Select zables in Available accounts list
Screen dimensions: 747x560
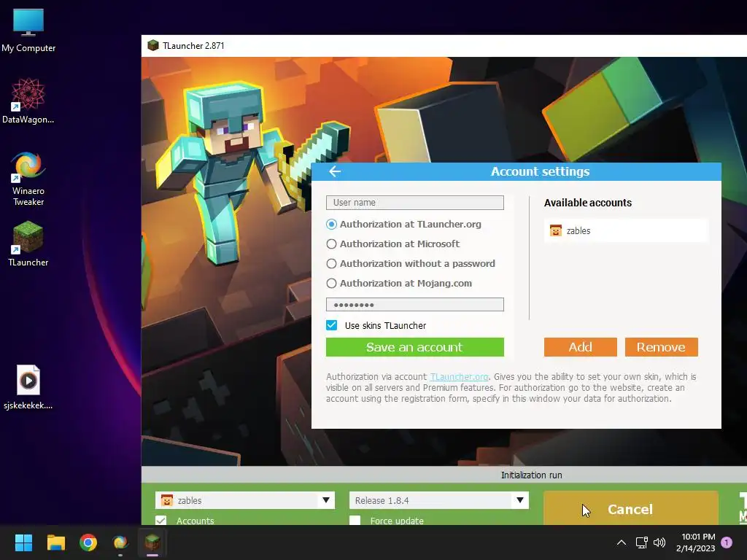click(x=626, y=230)
